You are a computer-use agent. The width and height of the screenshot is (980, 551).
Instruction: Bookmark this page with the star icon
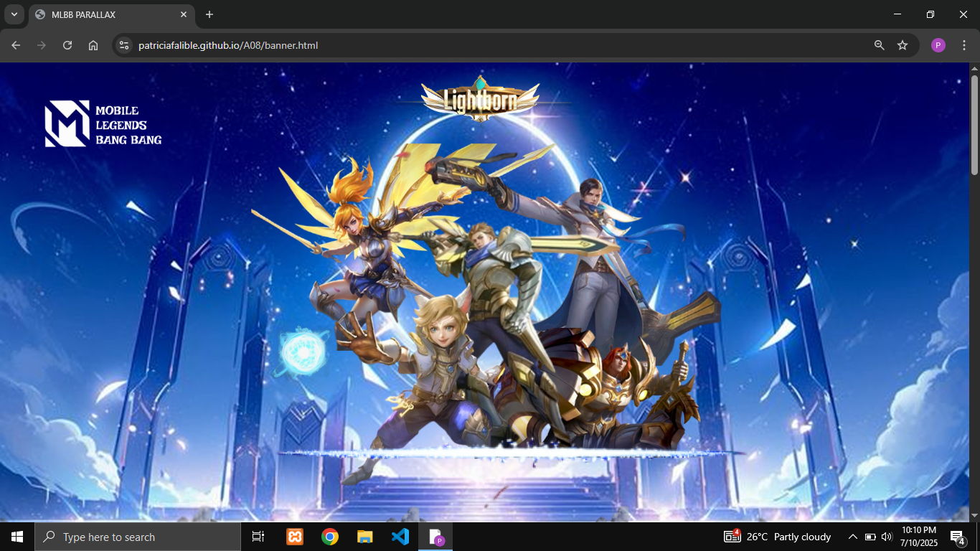903,45
